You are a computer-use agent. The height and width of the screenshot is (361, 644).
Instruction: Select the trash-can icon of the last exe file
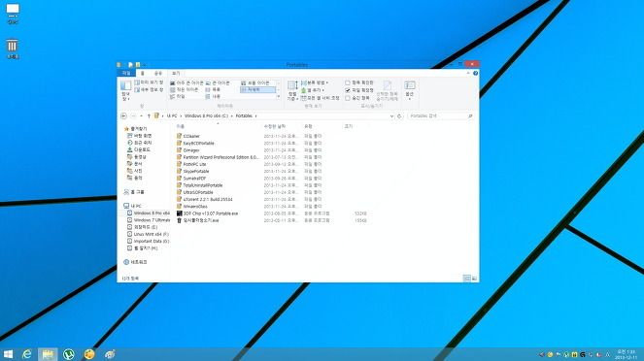click(x=179, y=220)
